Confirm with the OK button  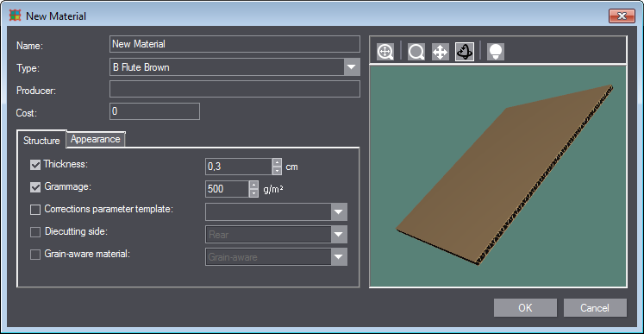click(x=525, y=307)
